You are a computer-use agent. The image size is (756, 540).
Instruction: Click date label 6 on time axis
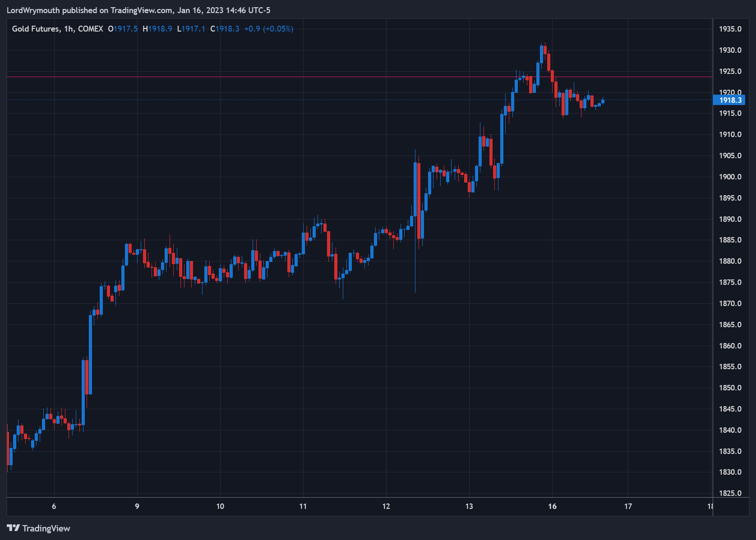(x=54, y=506)
